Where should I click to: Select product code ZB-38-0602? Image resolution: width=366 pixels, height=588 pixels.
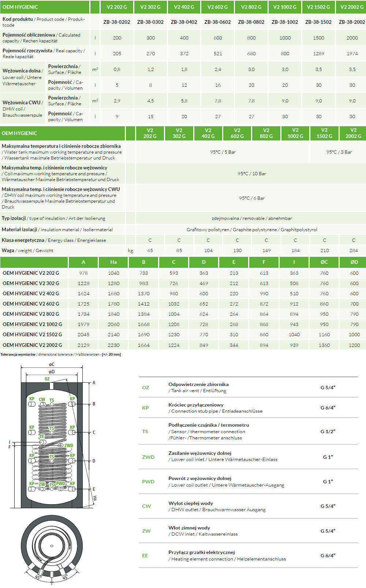click(218, 22)
